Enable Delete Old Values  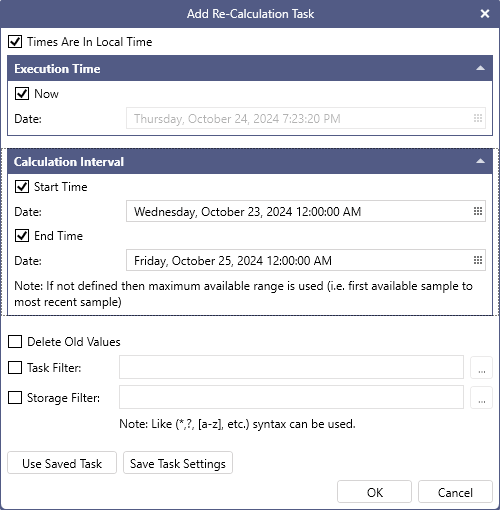pos(15,342)
